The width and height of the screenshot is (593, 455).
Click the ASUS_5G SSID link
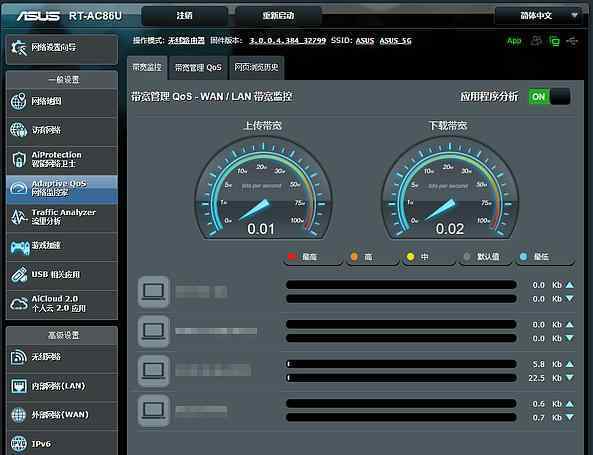click(x=396, y=40)
